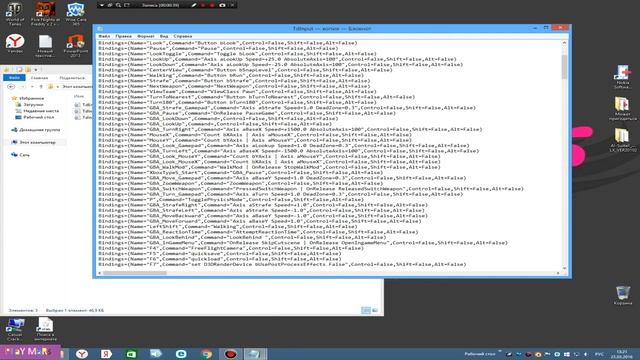The image size is (640, 360).
Task: Click the Explorer up-folder arrow
Action: tap(41, 87)
